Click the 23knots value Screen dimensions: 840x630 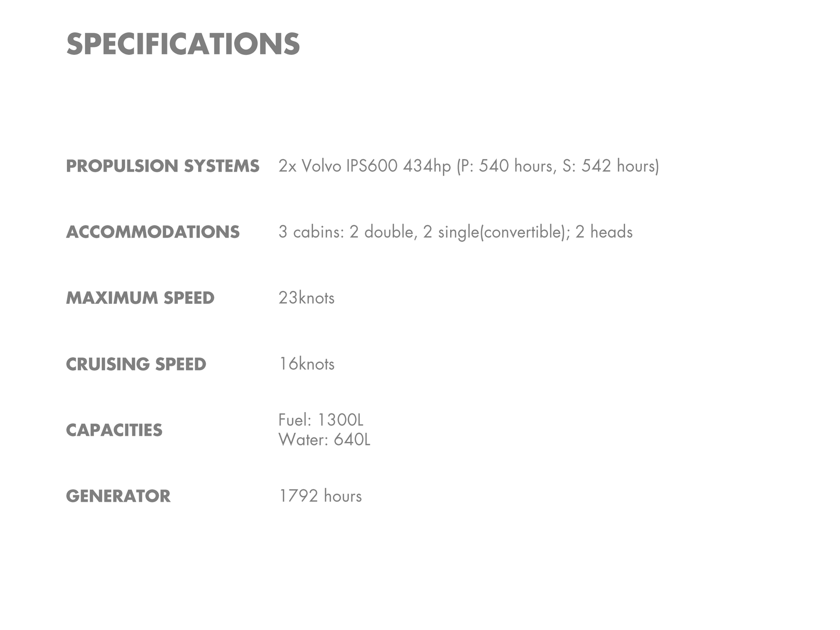(x=306, y=298)
